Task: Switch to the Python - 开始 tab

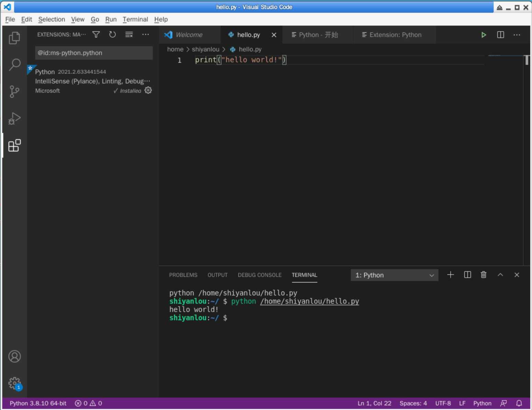Action: [318, 35]
